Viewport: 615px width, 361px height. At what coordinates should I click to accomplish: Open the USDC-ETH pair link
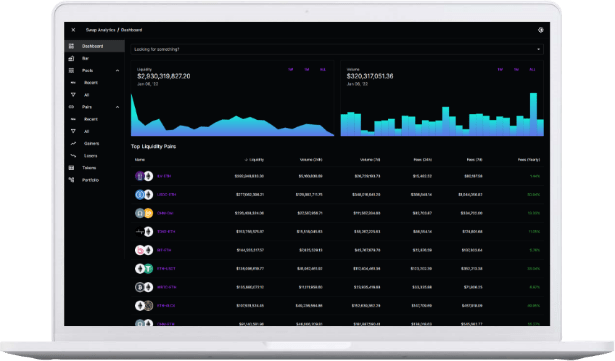point(166,195)
